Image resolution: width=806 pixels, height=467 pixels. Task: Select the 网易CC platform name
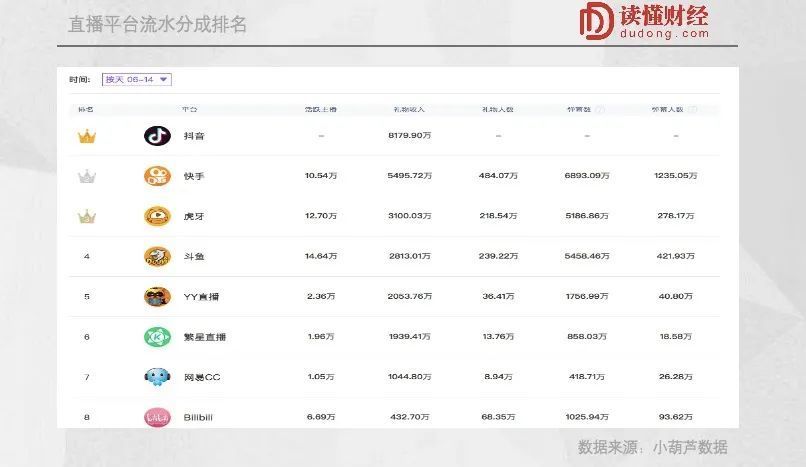coord(202,377)
